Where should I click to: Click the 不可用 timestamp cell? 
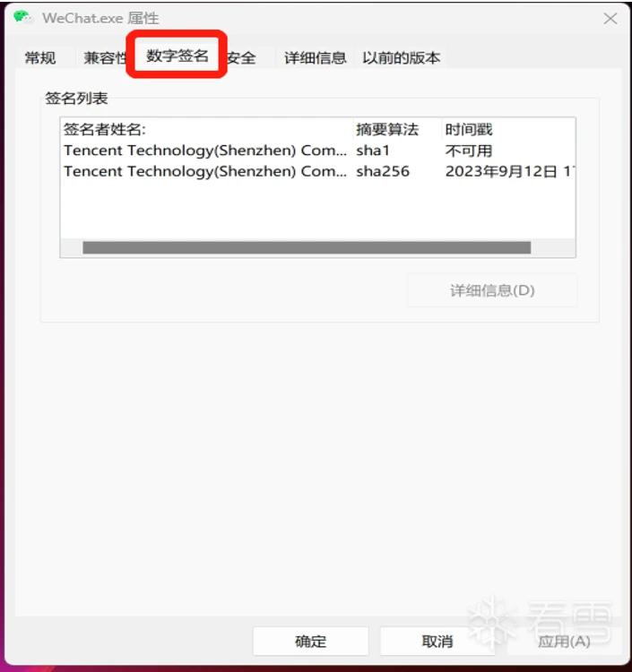point(469,151)
